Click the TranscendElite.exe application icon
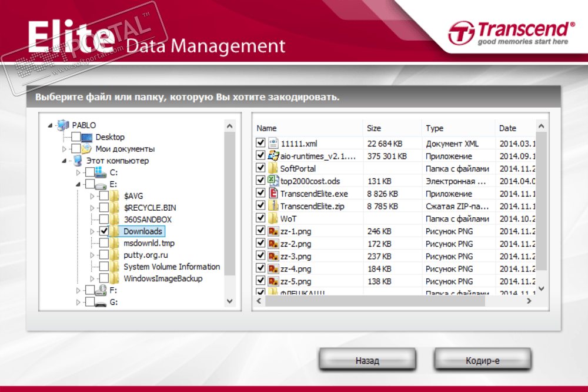Screen dimensions: 588x392 [273, 194]
